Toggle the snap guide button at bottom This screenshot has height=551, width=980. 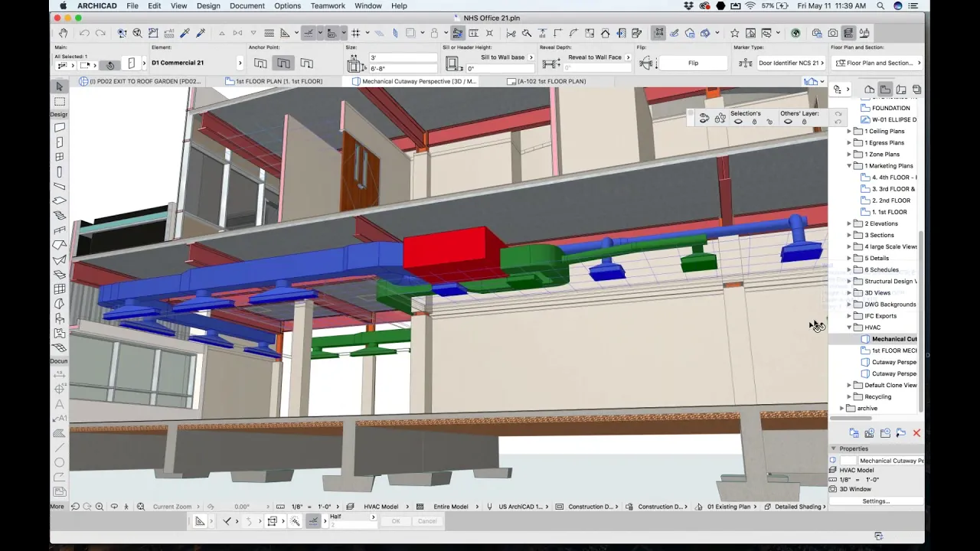click(313, 521)
